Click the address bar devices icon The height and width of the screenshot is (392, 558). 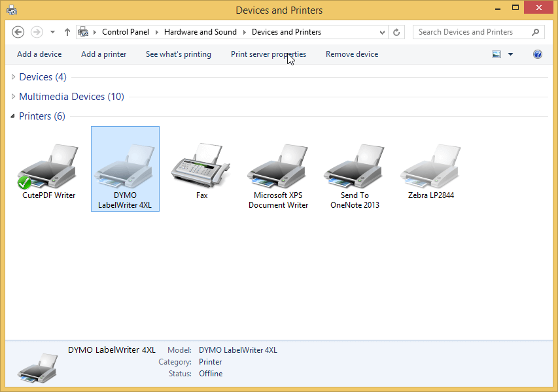[x=83, y=32]
